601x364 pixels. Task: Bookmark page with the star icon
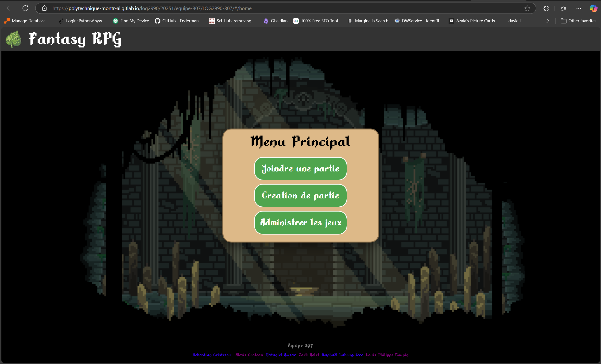tap(527, 8)
